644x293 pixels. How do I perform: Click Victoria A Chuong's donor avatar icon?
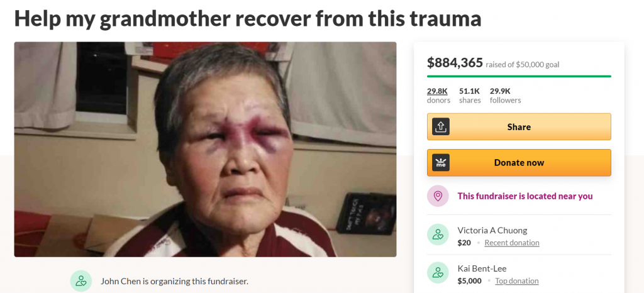click(438, 235)
